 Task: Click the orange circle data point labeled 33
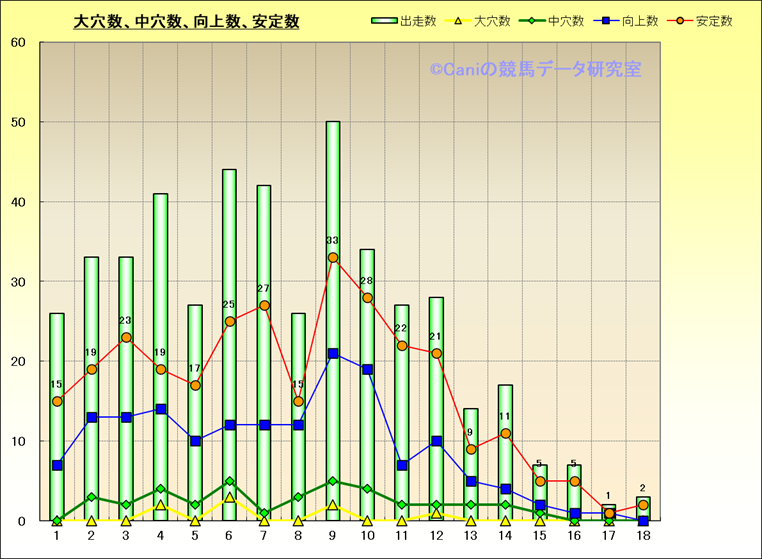(333, 258)
